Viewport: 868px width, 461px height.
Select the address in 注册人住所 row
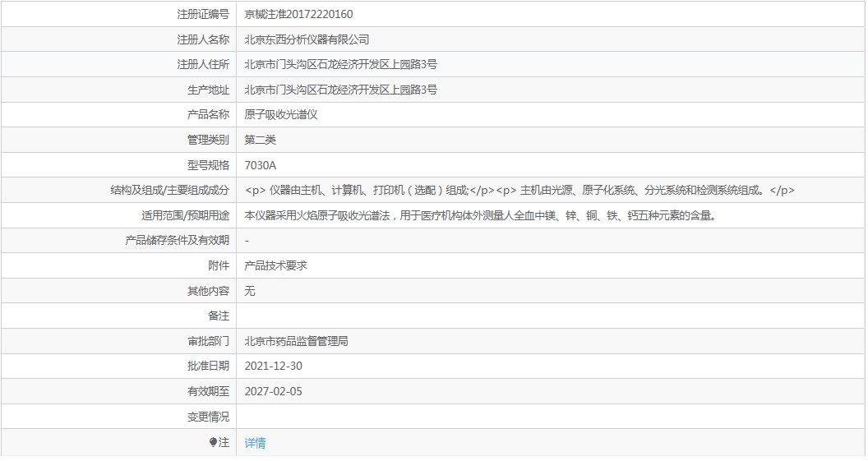coord(340,65)
